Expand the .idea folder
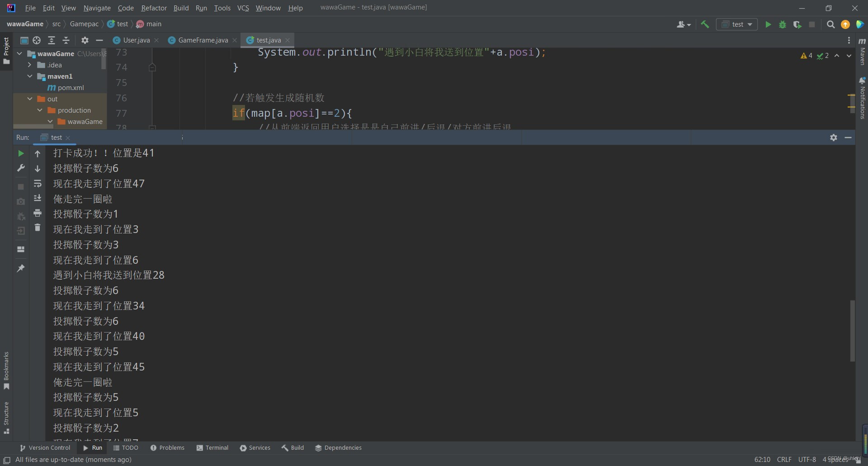The width and height of the screenshot is (868, 466). pyautogui.click(x=29, y=65)
